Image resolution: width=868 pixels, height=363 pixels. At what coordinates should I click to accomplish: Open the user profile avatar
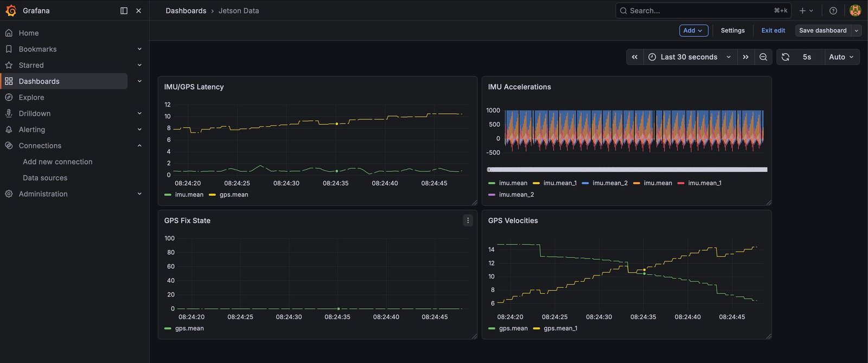tap(855, 10)
